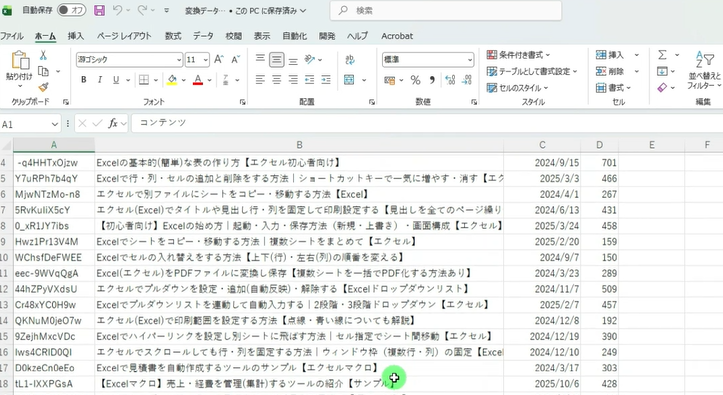Viewport: 723px width, 395px height.
Task: Open the font name dropdown 游ゴシック
Action: click(x=179, y=60)
